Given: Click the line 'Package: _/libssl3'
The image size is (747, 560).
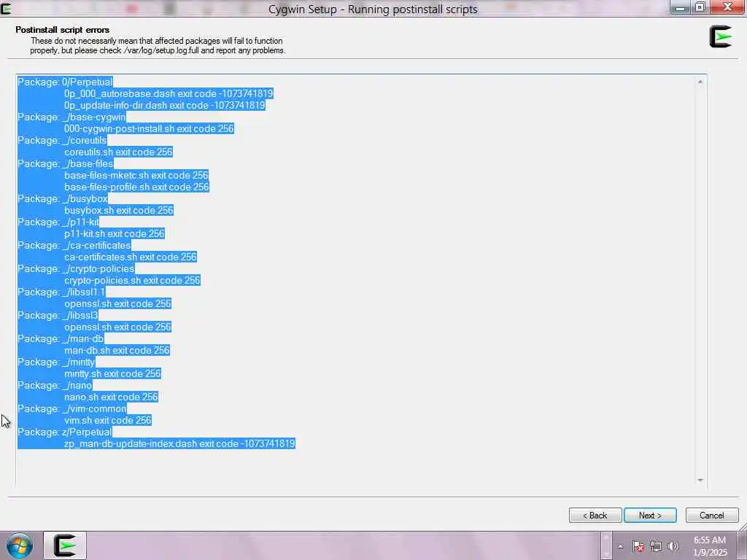Looking at the screenshot, I should 58,315.
